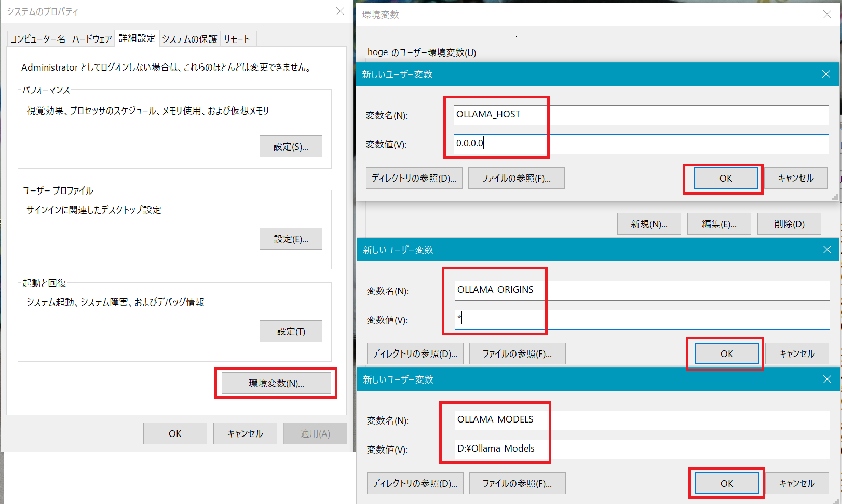Viewport: 842px width, 504px height.
Task: Click the variable name field containing OLLAMA_HOST
Action: [641, 115]
